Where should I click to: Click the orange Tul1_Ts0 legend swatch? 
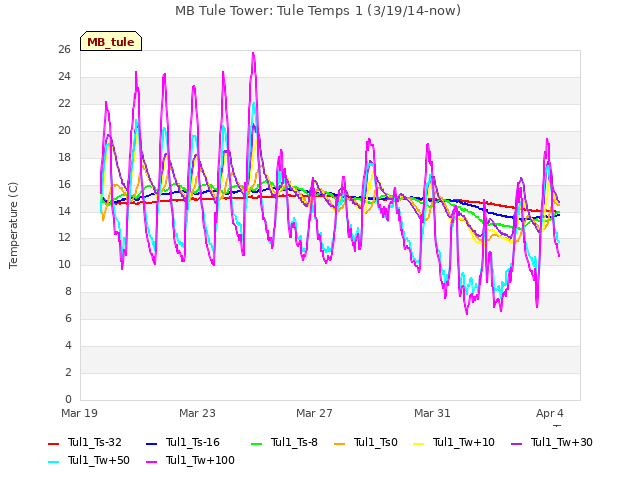pyautogui.click(x=339, y=444)
